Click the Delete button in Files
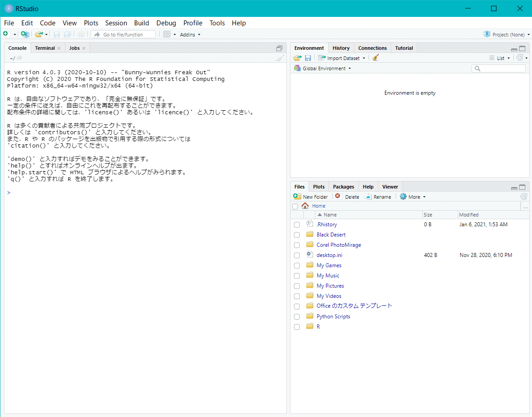This screenshot has width=532, height=417. (x=347, y=196)
